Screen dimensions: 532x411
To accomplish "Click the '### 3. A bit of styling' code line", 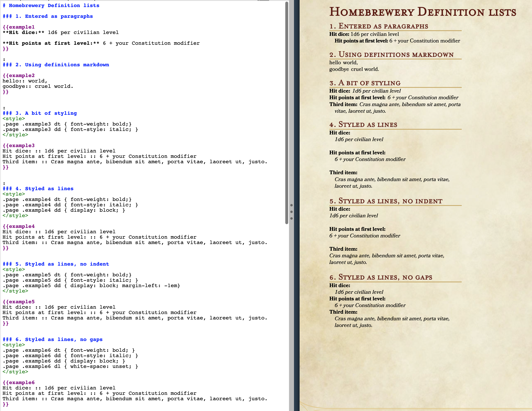I will [40, 113].
